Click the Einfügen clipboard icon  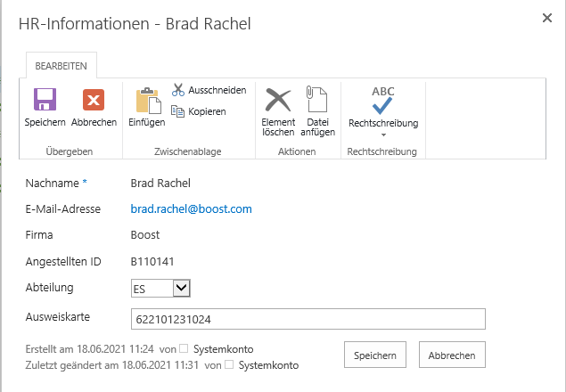[148, 101]
